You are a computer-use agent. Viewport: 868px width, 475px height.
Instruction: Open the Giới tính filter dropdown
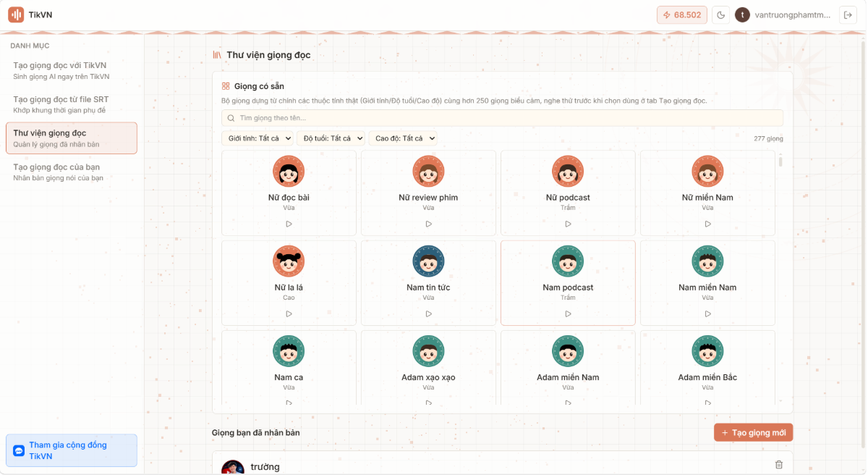(258, 138)
